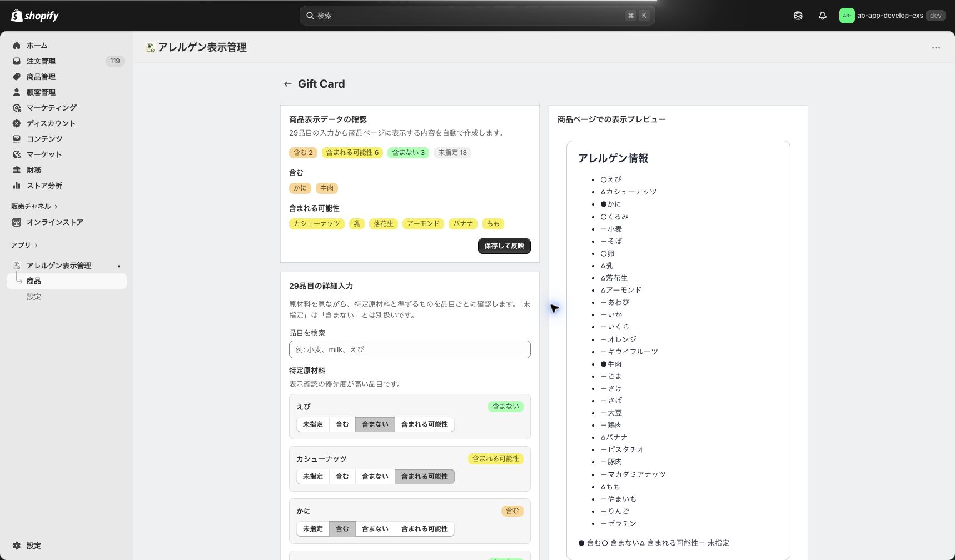This screenshot has width=955, height=560.
Task: Click the 含まれる可能性 6 summary badge
Action: pos(352,153)
